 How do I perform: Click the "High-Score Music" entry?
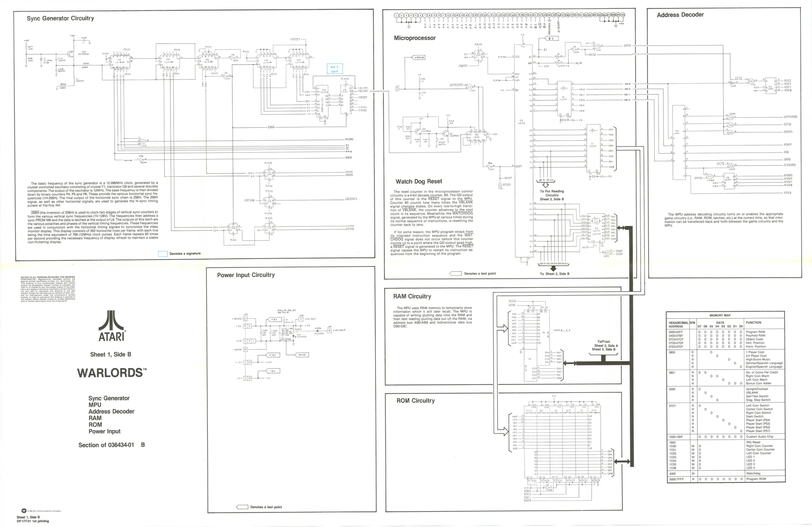tap(758, 360)
